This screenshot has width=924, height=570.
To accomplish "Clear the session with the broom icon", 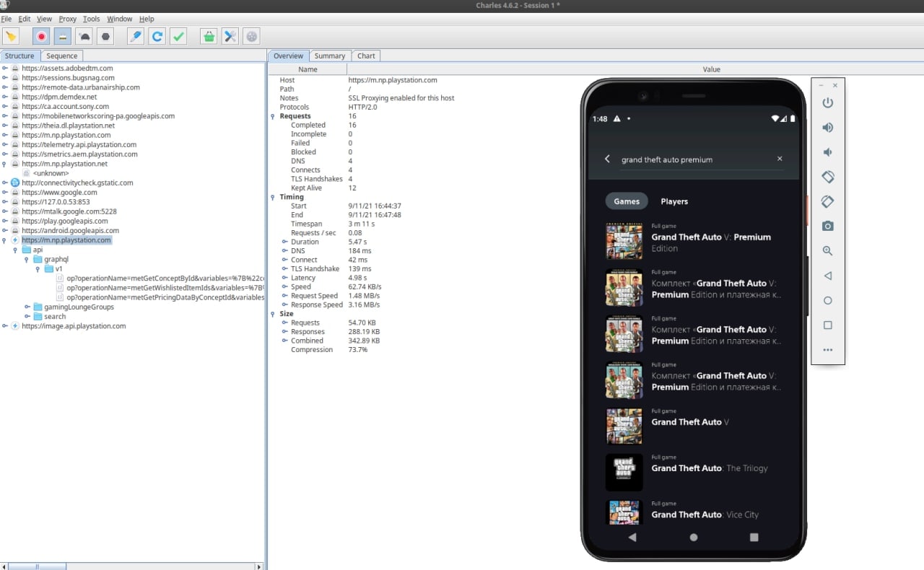I will point(11,36).
